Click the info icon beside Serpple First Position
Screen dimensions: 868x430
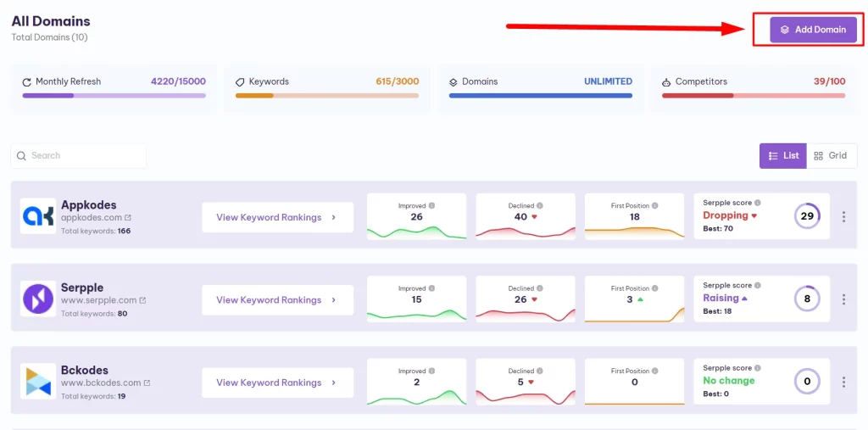pyautogui.click(x=655, y=288)
